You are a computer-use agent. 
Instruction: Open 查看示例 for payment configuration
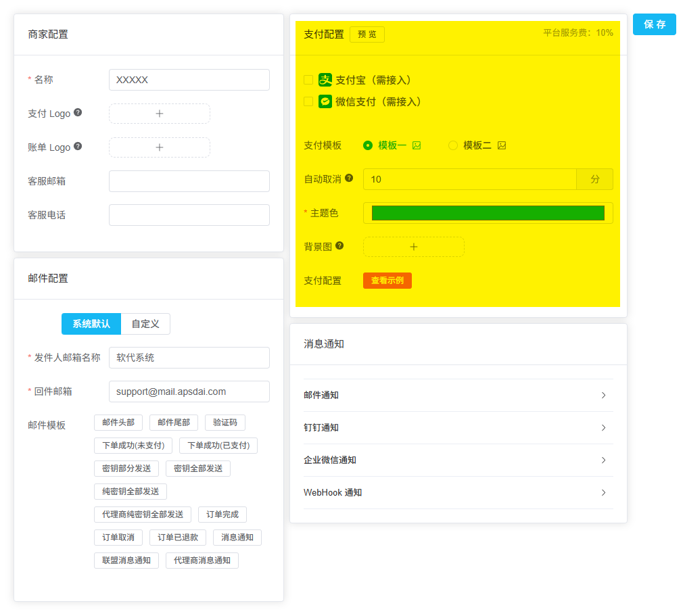tap(387, 280)
